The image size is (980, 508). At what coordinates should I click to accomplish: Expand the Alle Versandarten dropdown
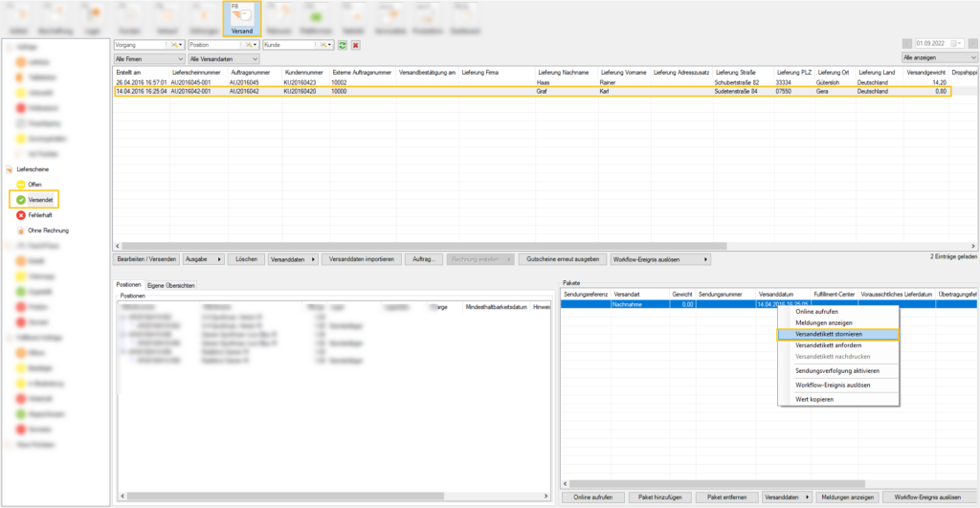[x=224, y=59]
